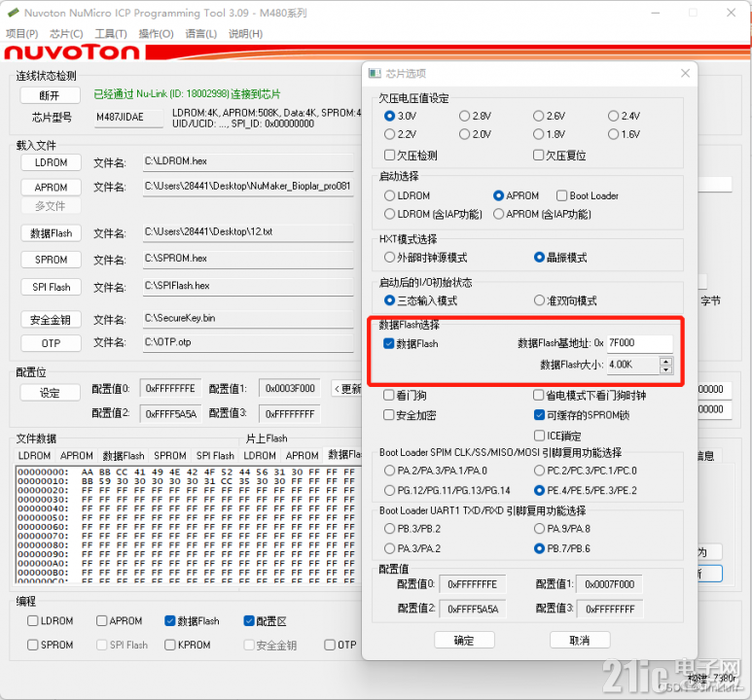Select 2.4V brown-out voltage

point(624,116)
